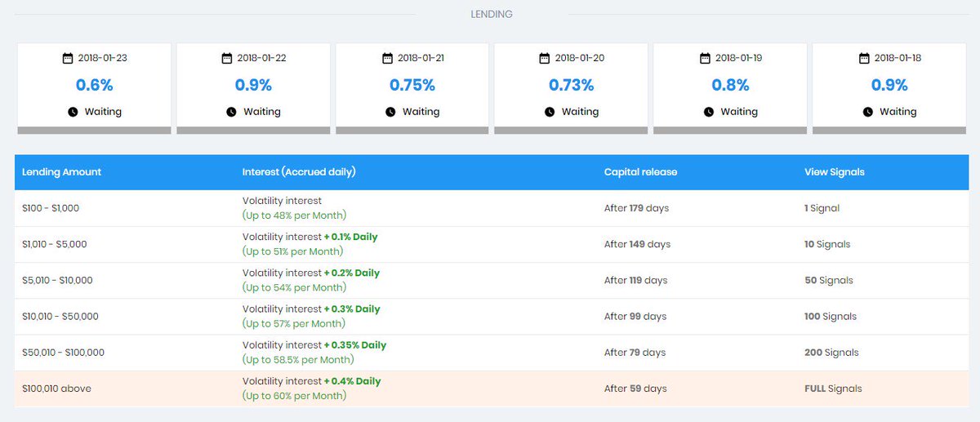
Task: Select the 0.9% rate on 2018-01-18 card
Action: pyautogui.click(x=889, y=85)
